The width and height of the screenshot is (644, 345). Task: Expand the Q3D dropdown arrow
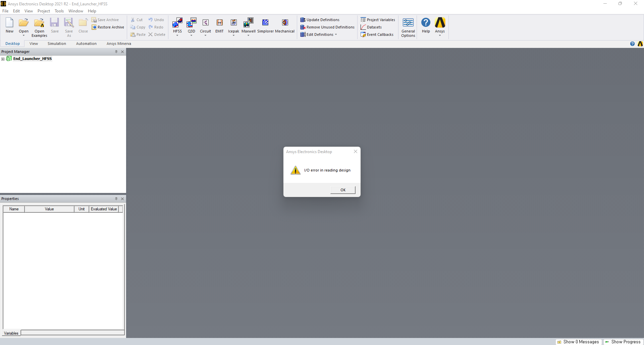point(192,36)
